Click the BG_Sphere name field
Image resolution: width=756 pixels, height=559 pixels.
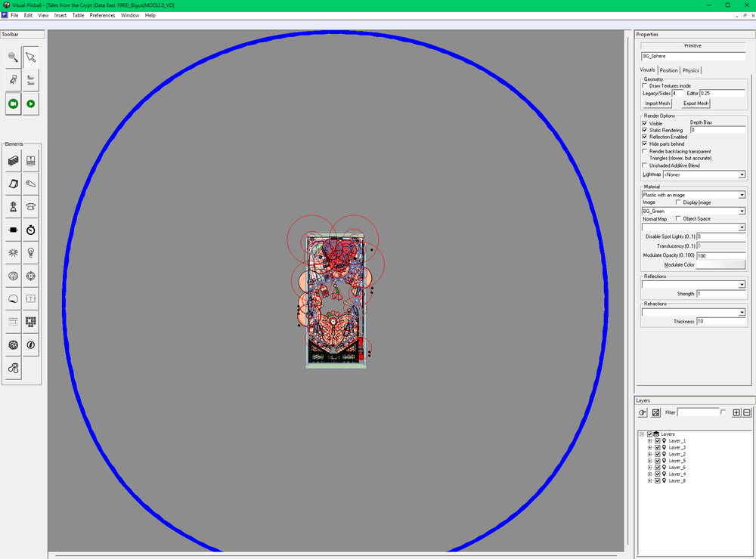point(692,56)
